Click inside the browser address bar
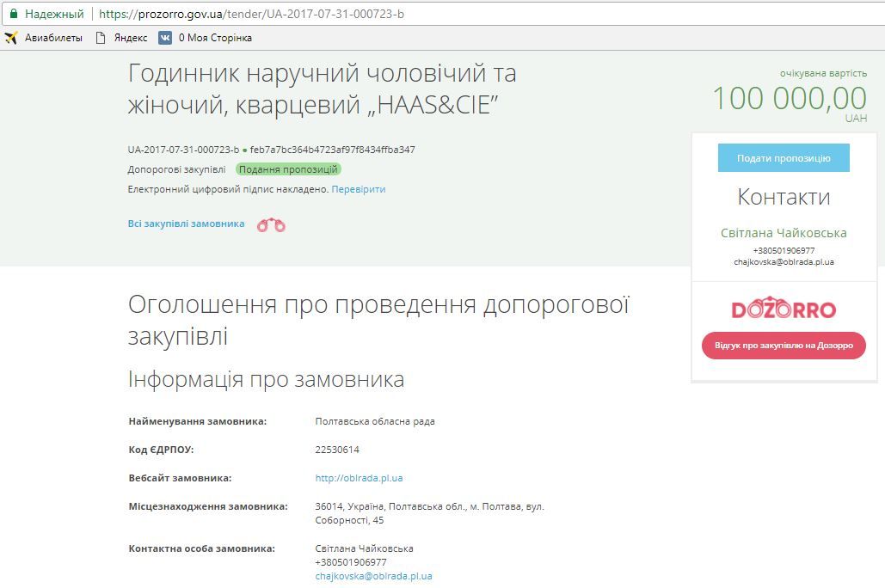The image size is (885, 588). coord(258,13)
